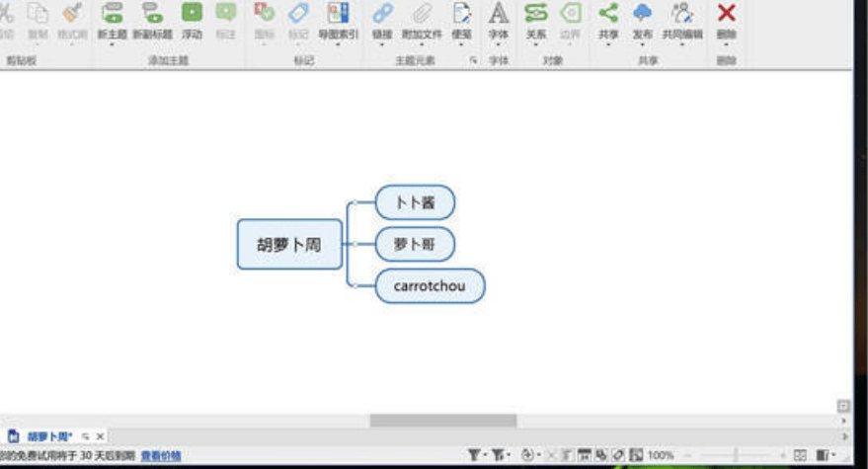Click the Cut scissors icon
This screenshot has width=868, height=469.
pos(6,12)
